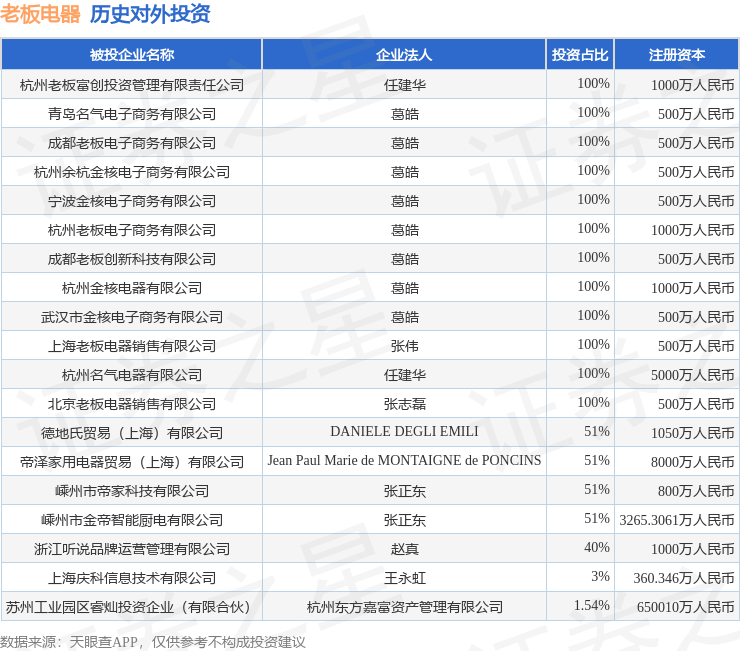The height and width of the screenshot is (651, 740).
Task: Select 杭州老板富创投资管理有限责任公司 cell
Action: tap(132, 85)
